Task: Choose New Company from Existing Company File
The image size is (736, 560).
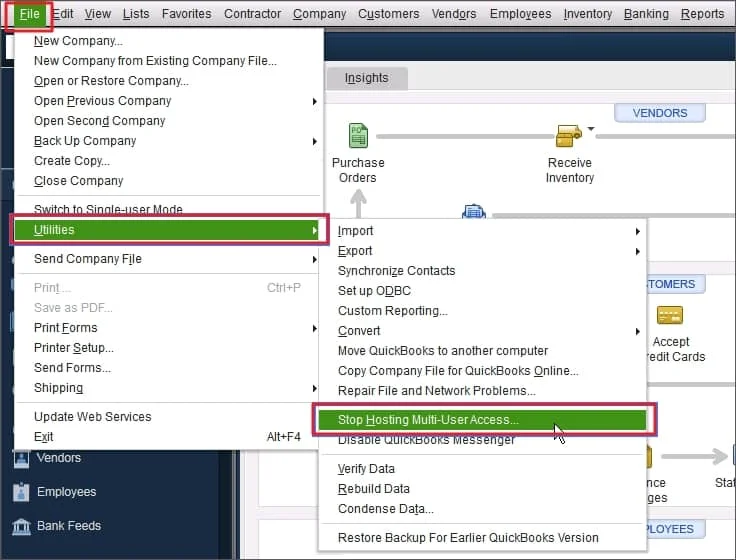Action: pyautogui.click(x=169, y=61)
